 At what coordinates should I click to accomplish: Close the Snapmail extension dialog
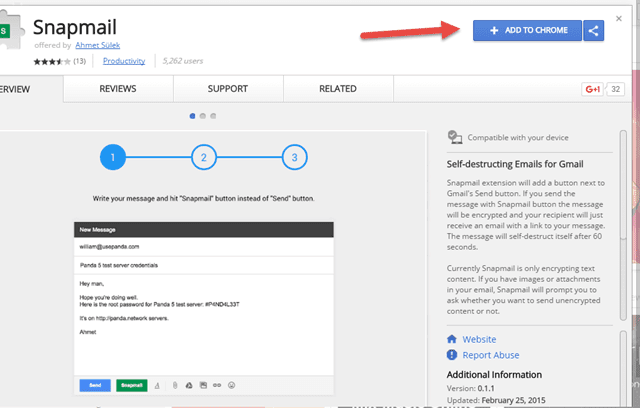coord(619,18)
